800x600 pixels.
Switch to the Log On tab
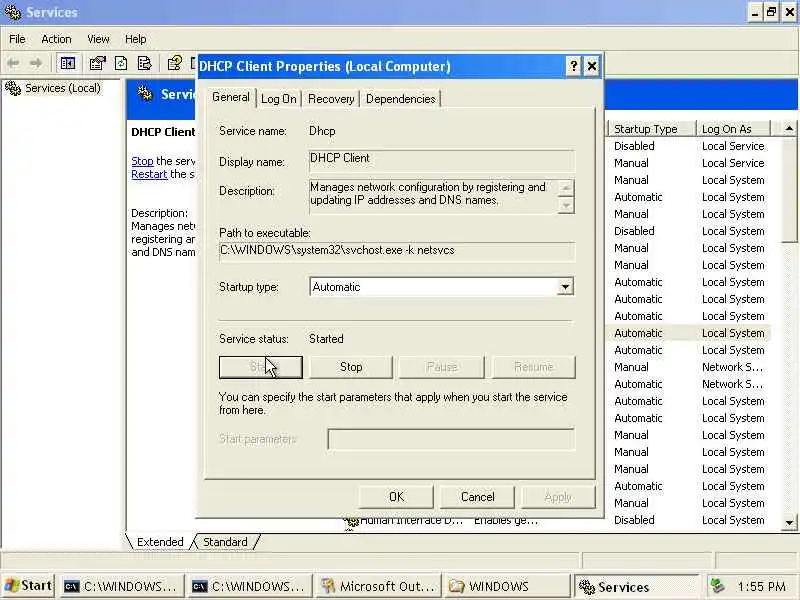[x=279, y=99]
